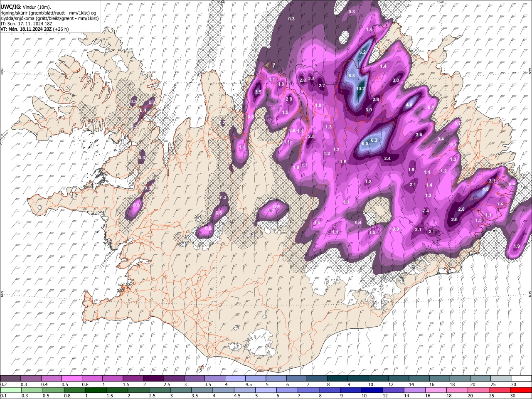Select the 20–25 grey swatch on the upper scale
The height and width of the screenshot is (399, 532).
(x=480, y=379)
